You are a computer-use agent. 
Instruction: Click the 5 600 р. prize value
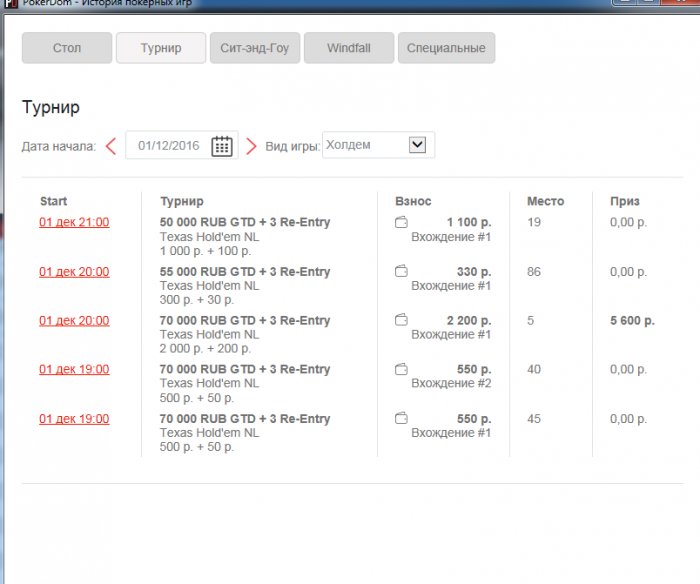(x=632, y=321)
